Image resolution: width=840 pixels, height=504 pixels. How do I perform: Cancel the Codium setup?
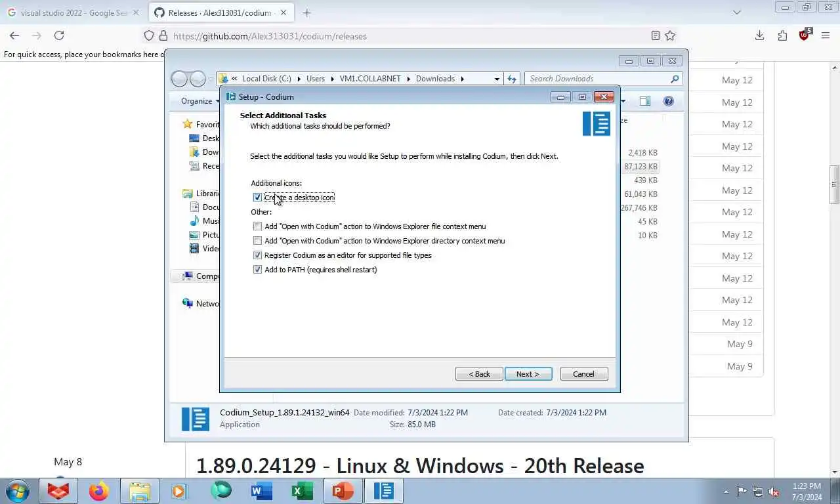[x=584, y=374]
